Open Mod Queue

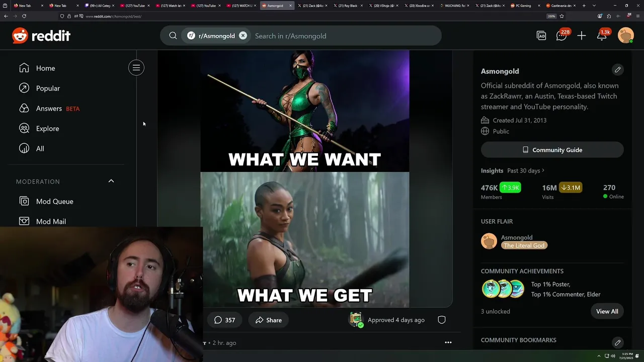[54, 201]
